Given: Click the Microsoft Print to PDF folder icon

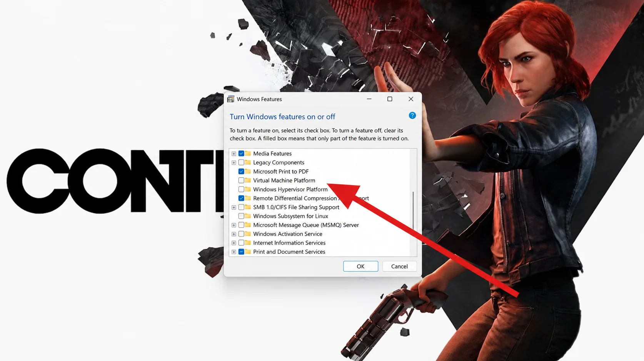Looking at the screenshot, I should 248,171.
